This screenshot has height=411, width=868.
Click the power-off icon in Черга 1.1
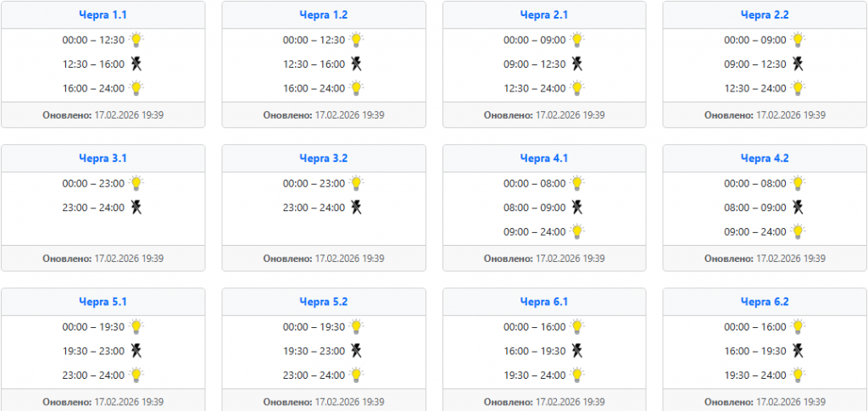136,64
